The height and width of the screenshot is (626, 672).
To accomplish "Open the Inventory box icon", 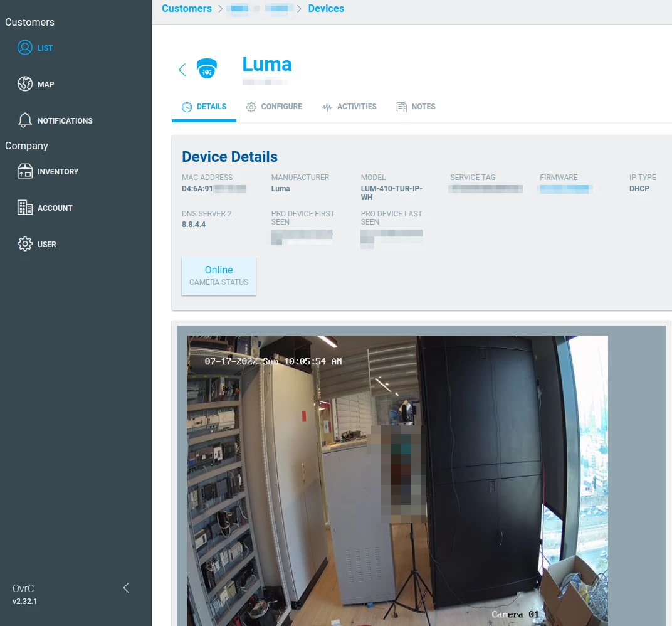I will [25, 171].
